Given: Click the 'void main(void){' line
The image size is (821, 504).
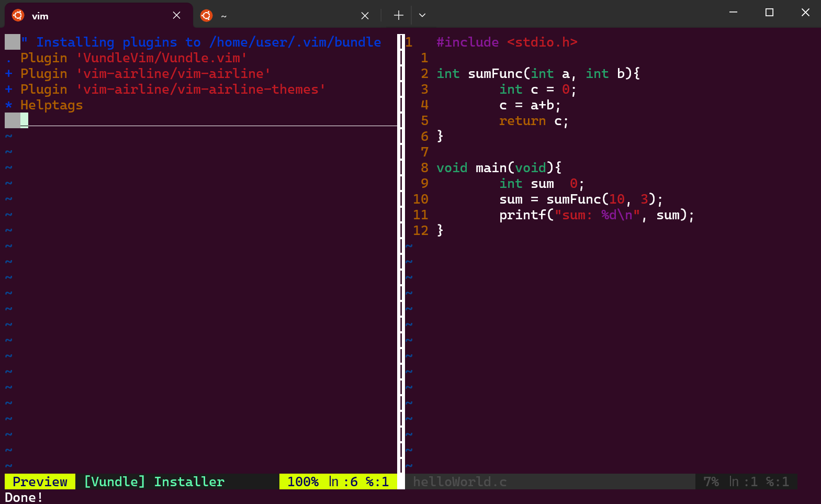Looking at the screenshot, I should point(499,167).
